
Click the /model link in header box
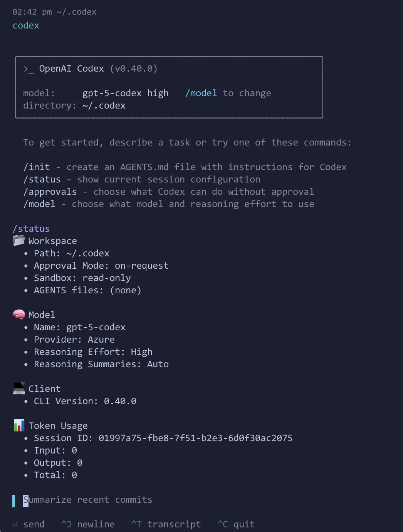tap(201, 93)
